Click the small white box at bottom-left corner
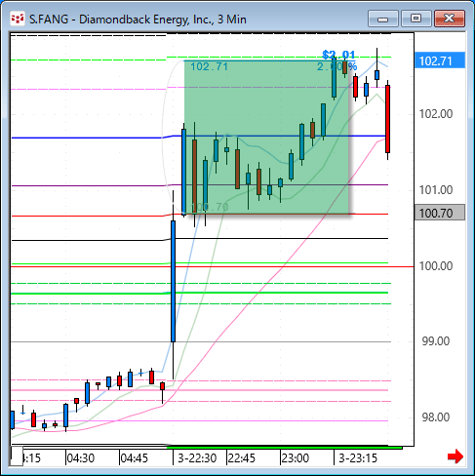The image size is (475, 476). coord(17,456)
